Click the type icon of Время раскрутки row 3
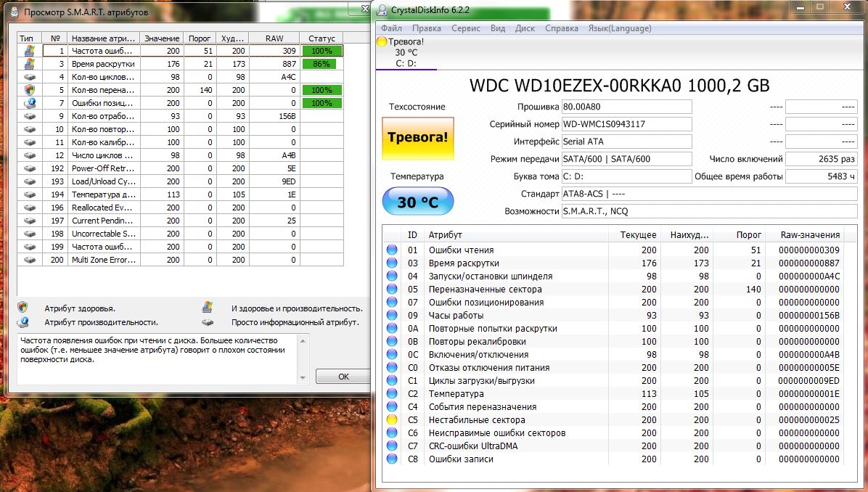This screenshot has height=492, width=868. tap(29, 64)
